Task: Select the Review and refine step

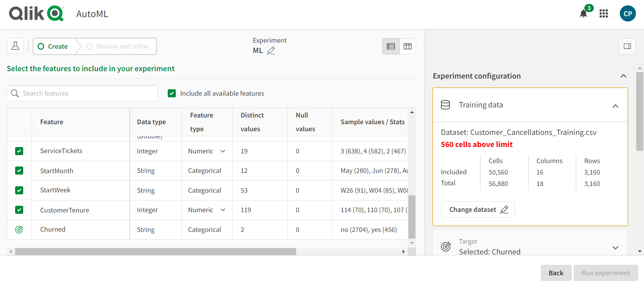Action: coord(118,46)
